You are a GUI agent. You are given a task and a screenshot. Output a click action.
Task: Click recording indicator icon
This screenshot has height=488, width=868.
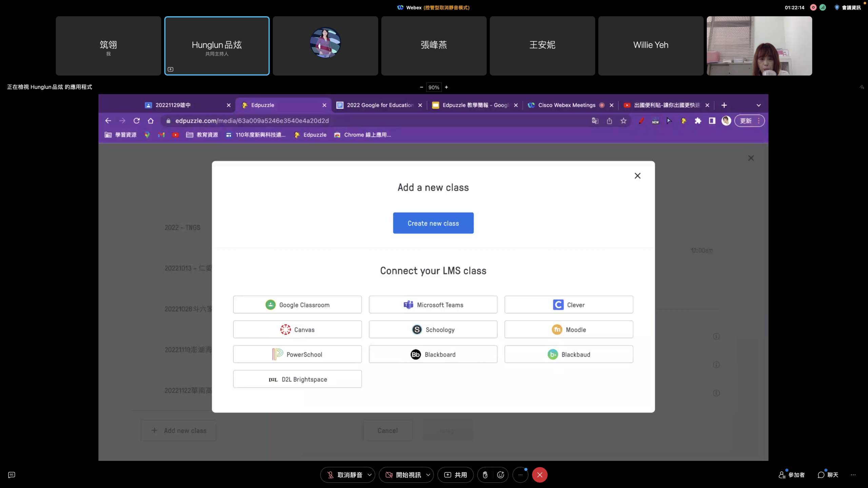point(813,7)
